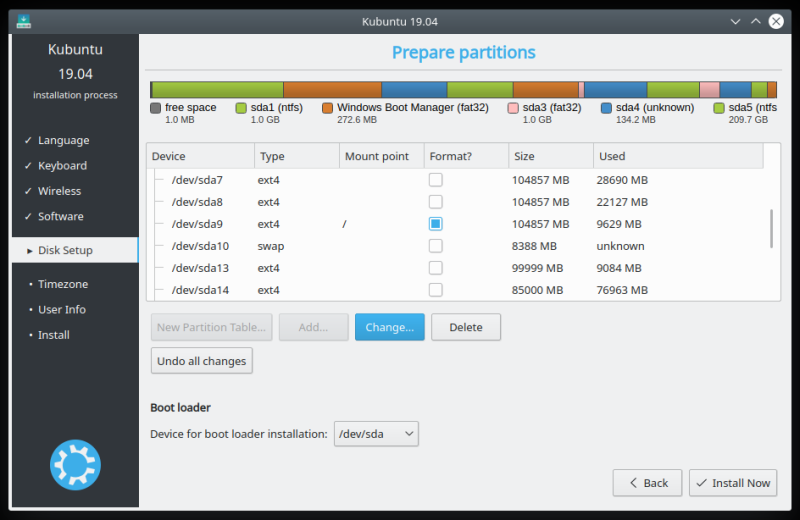
Task: Toggle Format checkbox for /dev/sda10 swap
Action: pyautogui.click(x=436, y=245)
